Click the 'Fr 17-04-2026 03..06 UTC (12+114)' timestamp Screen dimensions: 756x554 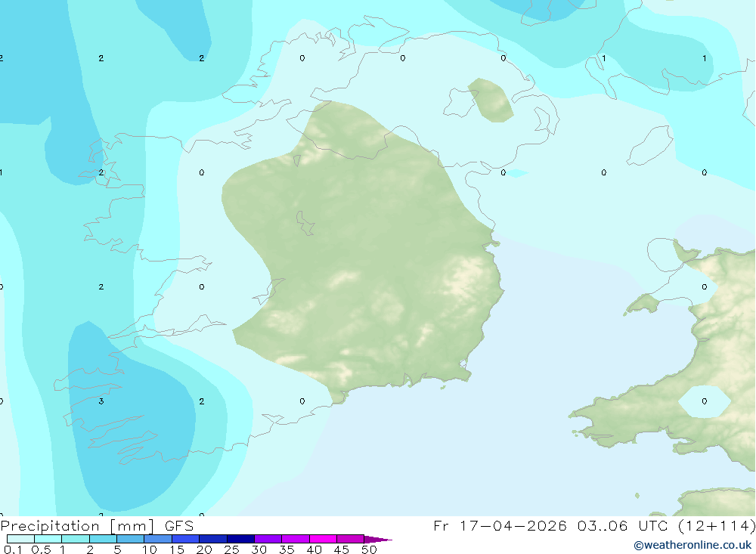pos(594,525)
